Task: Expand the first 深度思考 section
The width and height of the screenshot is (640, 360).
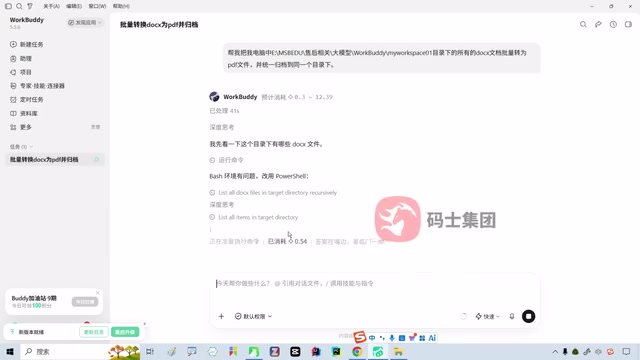Action: [x=222, y=127]
